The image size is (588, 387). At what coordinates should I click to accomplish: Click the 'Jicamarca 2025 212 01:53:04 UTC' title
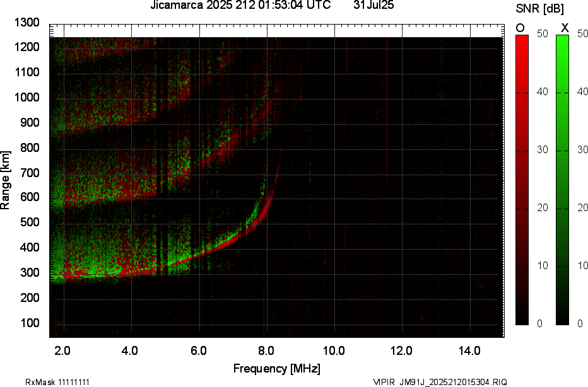[x=241, y=5]
